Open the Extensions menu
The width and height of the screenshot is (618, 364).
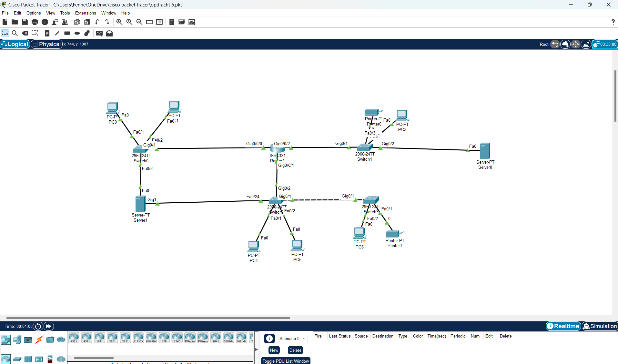(85, 13)
